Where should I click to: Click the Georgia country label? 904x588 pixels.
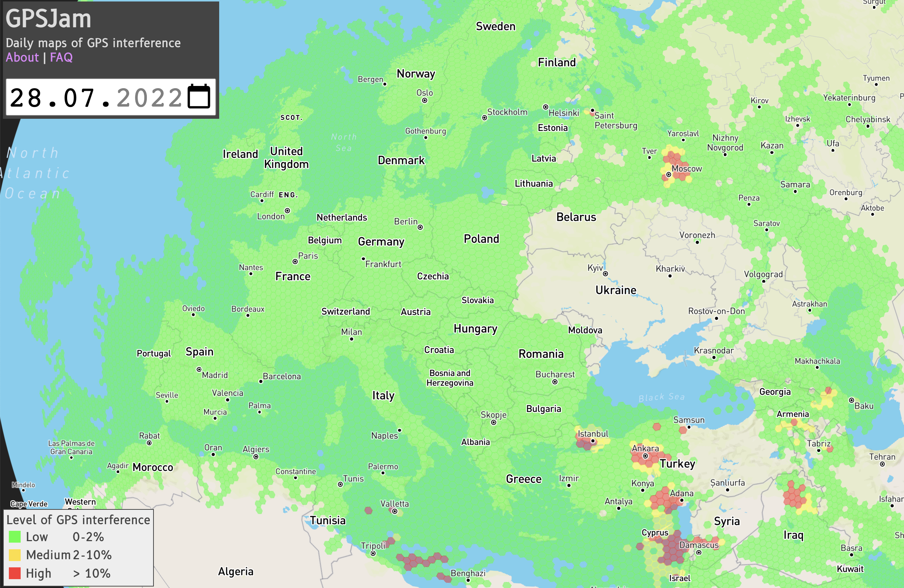pos(775,392)
